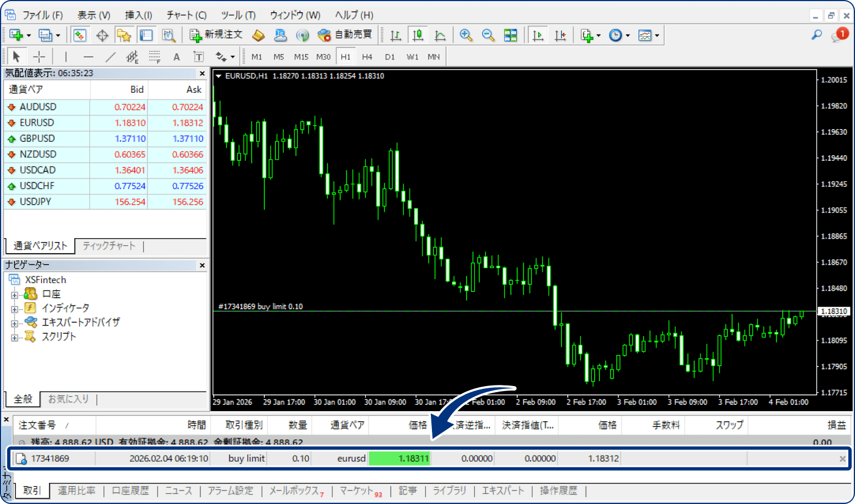
Task: Expand the 口座 tree node in Navigator
Action: coord(14,294)
